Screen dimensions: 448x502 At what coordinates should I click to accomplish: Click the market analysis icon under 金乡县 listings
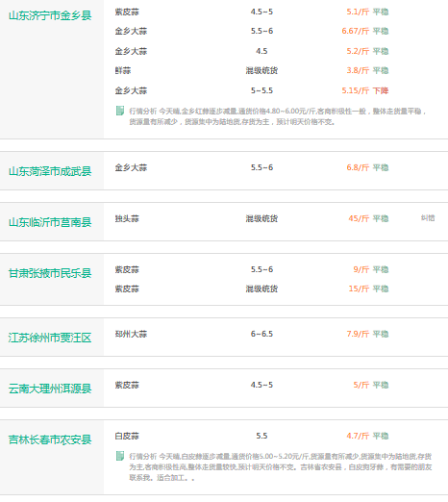tap(120, 111)
